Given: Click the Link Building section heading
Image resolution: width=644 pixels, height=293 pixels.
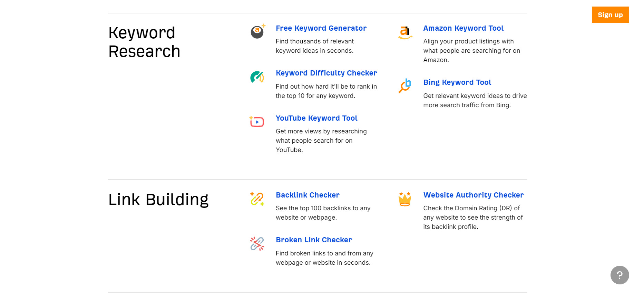Looking at the screenshot, I should pos(158,200).
